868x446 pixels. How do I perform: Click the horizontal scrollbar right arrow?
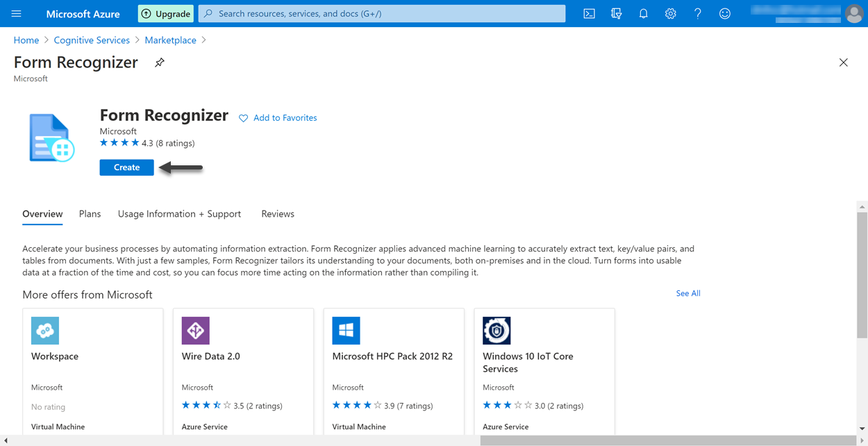click(x=862, y=440)
